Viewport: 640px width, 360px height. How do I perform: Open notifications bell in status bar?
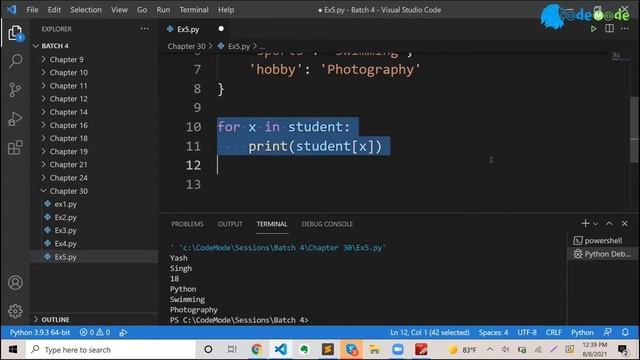pyautogui.click(x=625, y=332)
